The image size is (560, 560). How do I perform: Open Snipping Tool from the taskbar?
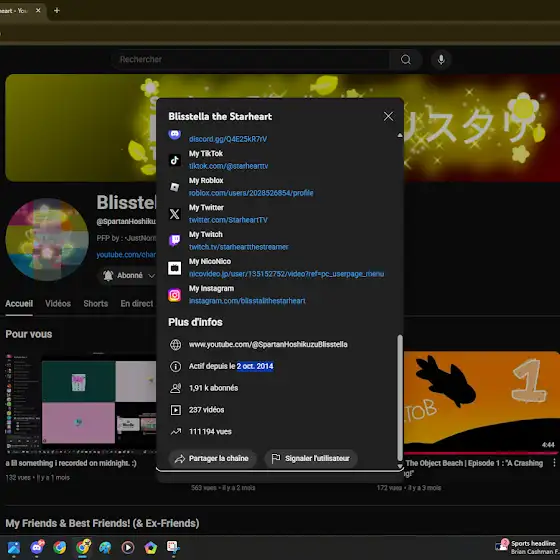173,547
